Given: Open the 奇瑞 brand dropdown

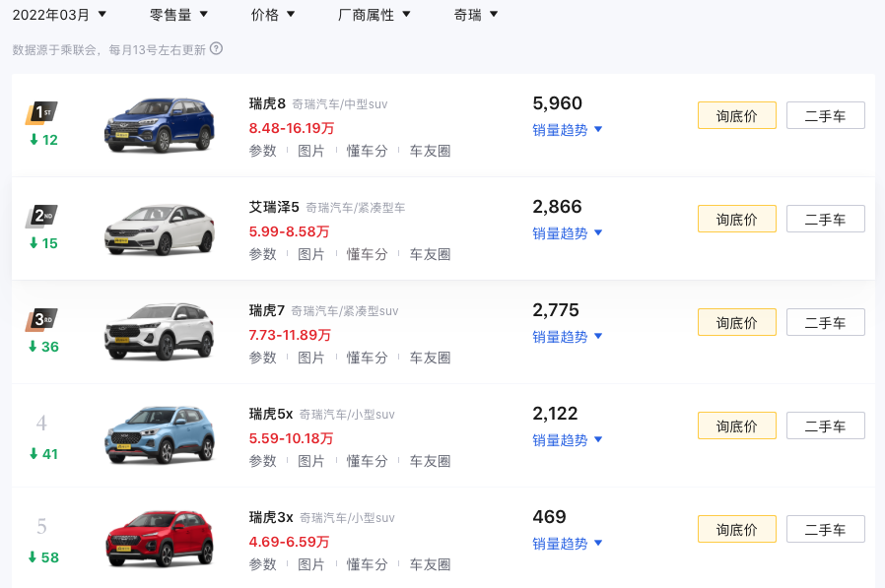Looking at the screenshot, I should click(x=476, y=15).
